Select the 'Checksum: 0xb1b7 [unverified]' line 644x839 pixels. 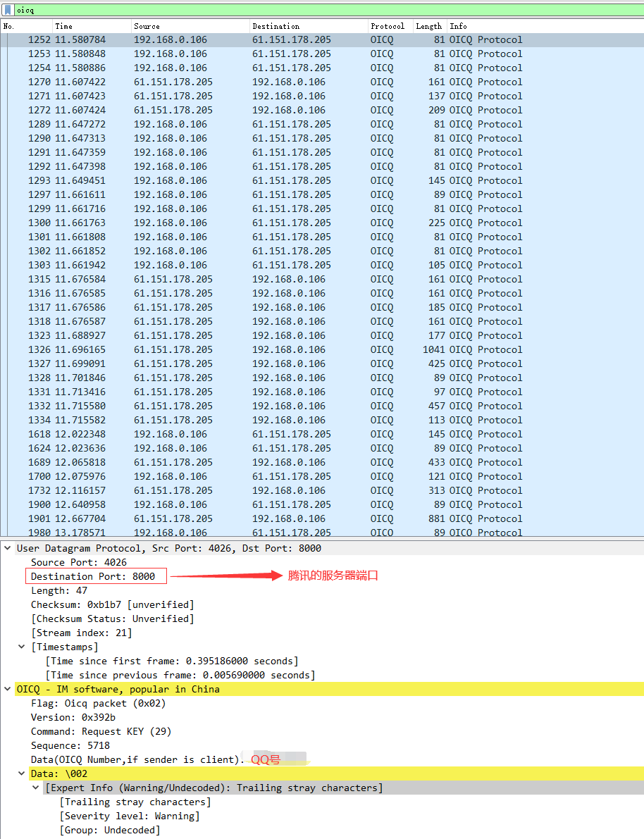113,604
